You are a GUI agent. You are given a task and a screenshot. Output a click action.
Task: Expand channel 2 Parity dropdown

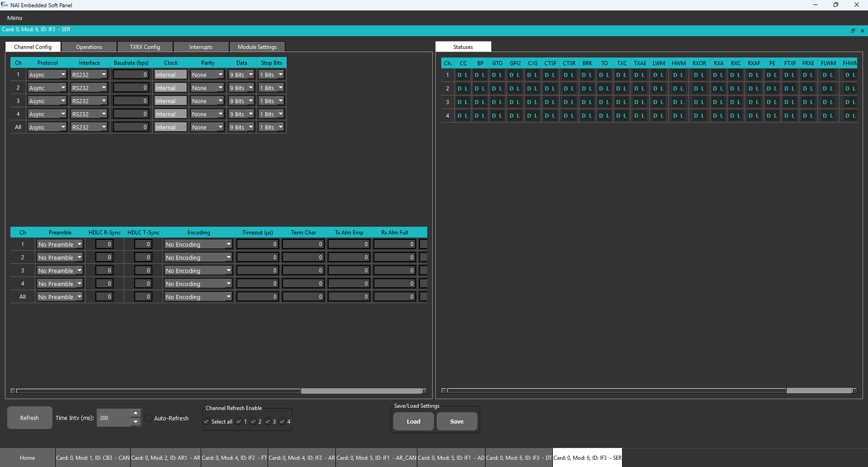click(x=207, y=88)
